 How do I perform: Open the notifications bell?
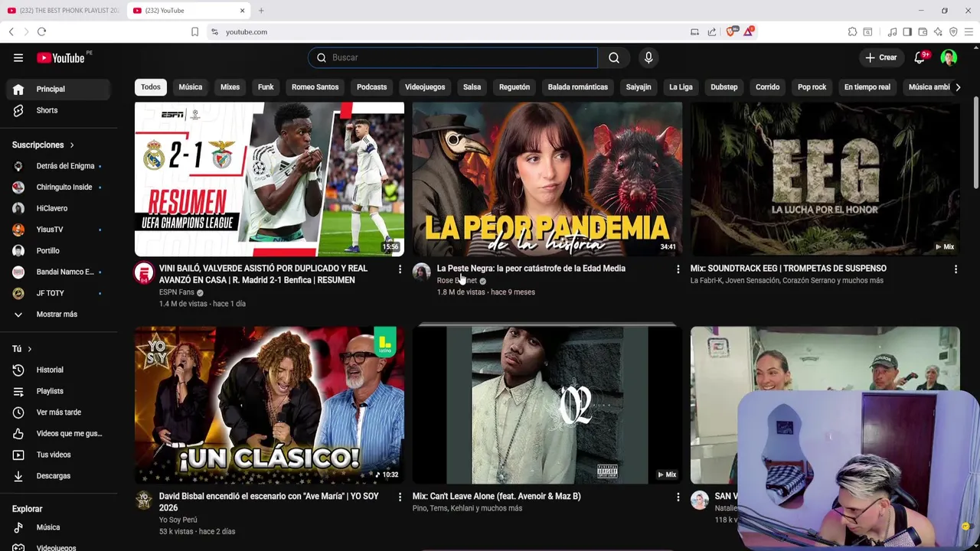click(x=920, y=57)
